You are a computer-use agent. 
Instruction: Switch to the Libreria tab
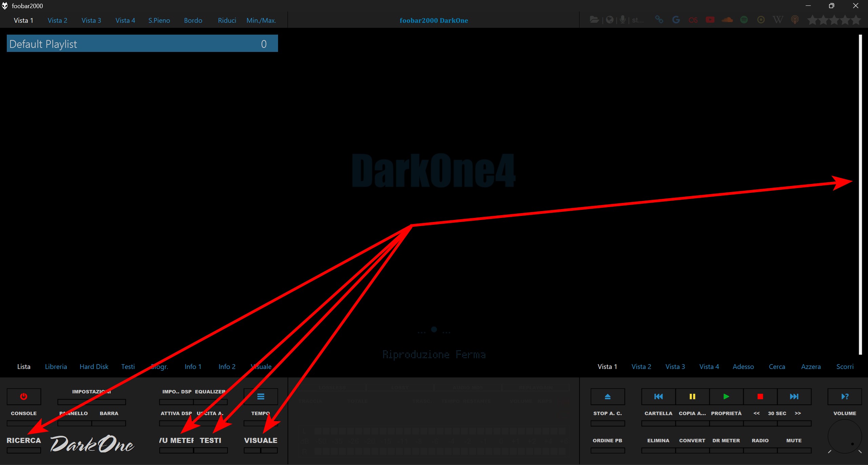tap(56, 367)
